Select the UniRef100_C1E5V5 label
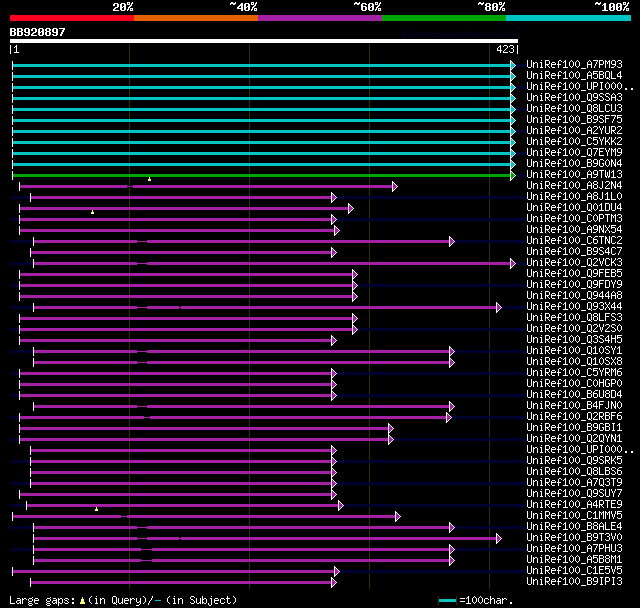640x608 pixels. click(574, 571)
